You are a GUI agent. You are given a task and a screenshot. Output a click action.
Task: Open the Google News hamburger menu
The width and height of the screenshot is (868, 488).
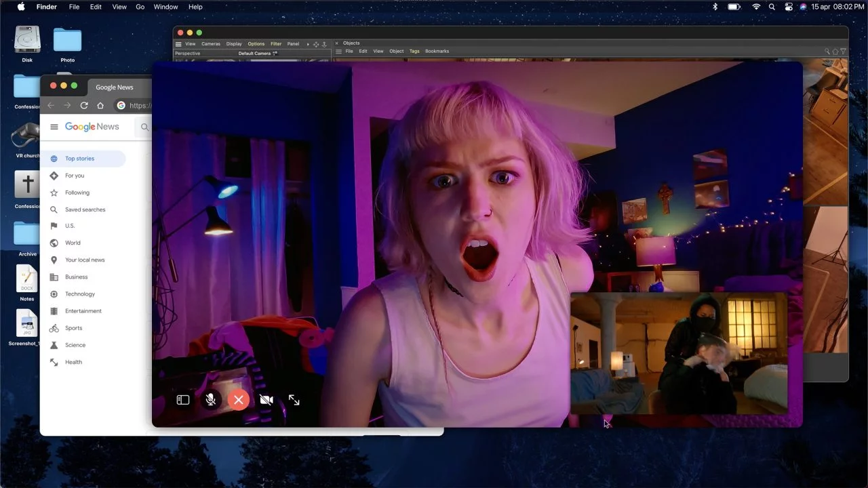(54, 127)
